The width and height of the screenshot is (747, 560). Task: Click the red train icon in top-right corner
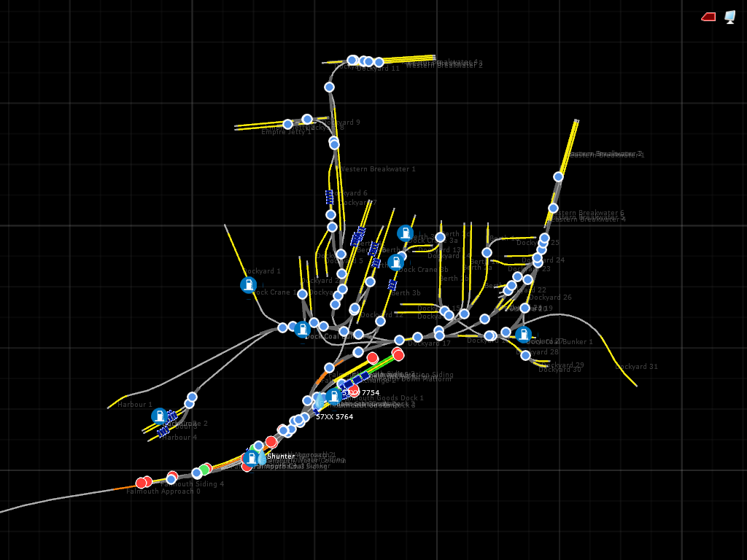[x=708, y=17]
